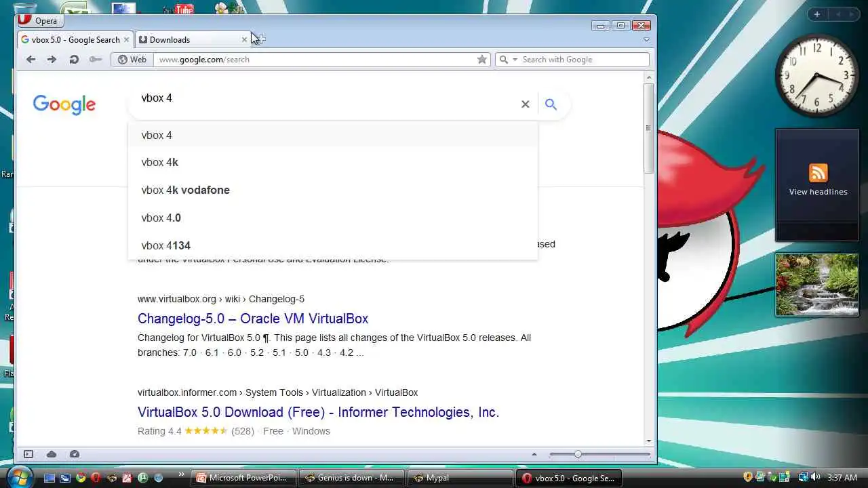Bookmark page with the star icon
The height and width of the screenshot is (488, 868).
pos(482,60)
